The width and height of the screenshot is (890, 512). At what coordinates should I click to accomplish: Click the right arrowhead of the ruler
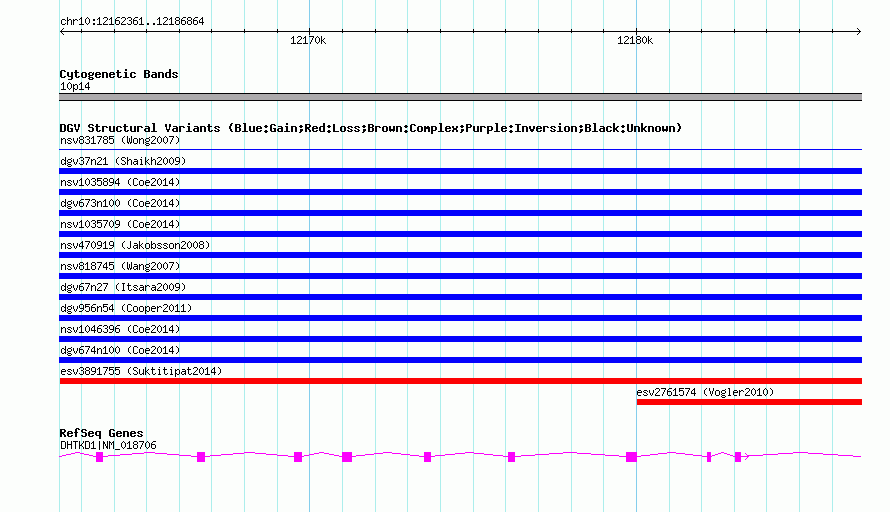[858, 32]
